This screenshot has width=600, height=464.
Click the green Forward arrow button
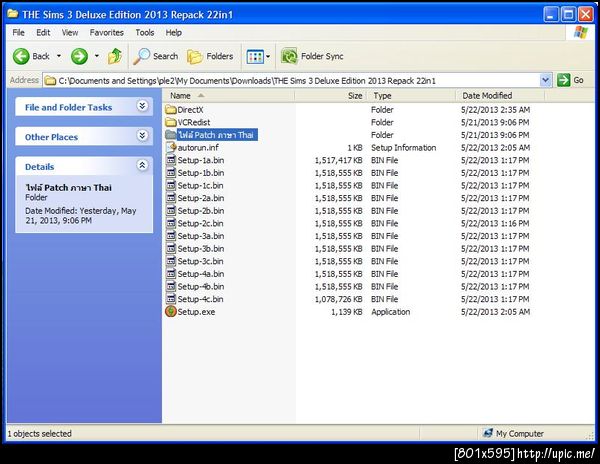(79, 56)
